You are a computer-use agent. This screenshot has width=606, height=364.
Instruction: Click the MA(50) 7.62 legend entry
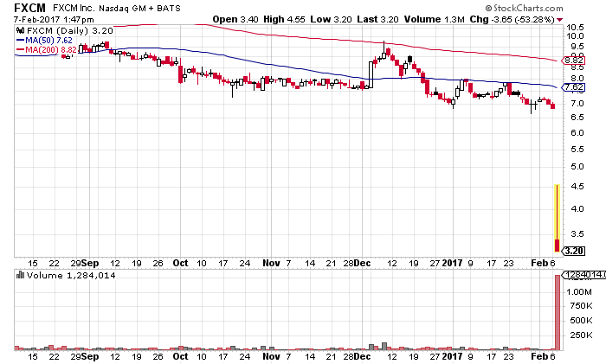pyautogui.click(x=44, y=40)
